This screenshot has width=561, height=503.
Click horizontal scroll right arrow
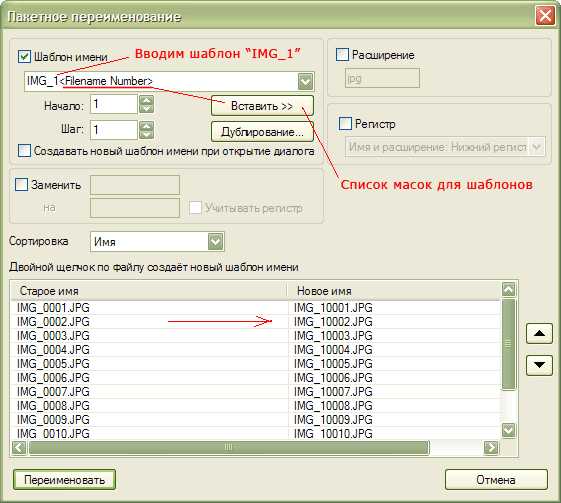491,447
